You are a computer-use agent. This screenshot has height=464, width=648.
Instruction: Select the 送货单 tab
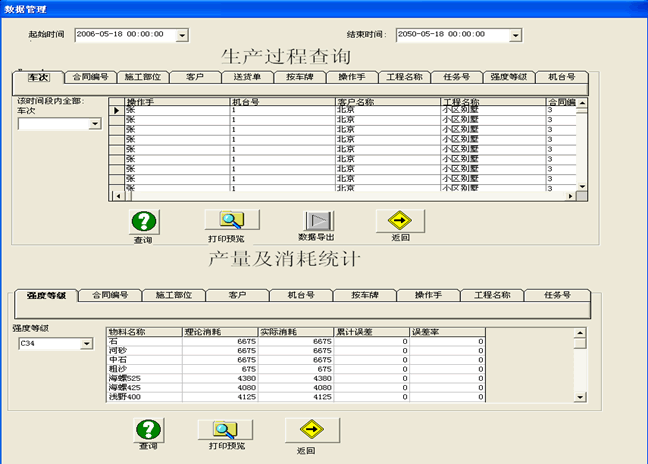click(x=247, y=77)
